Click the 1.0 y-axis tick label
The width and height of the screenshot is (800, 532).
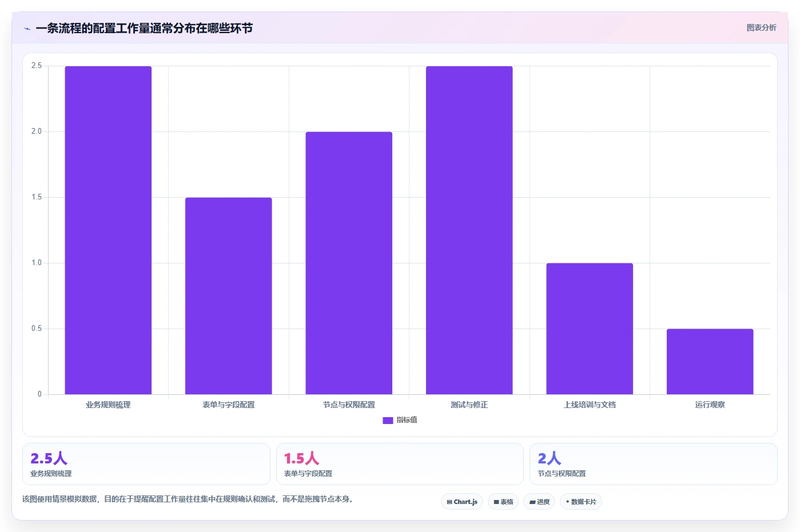click(37, 263)
